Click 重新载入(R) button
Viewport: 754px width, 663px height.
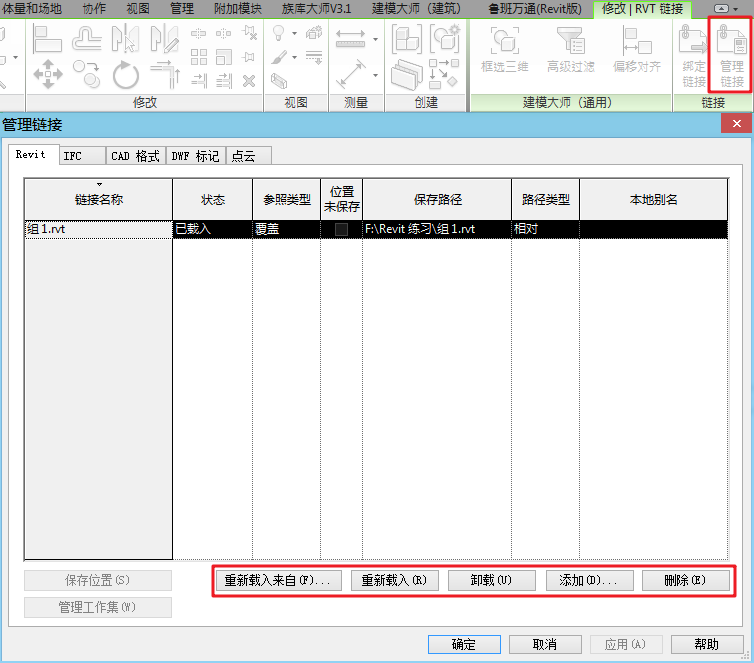click(x=394, y=580)
